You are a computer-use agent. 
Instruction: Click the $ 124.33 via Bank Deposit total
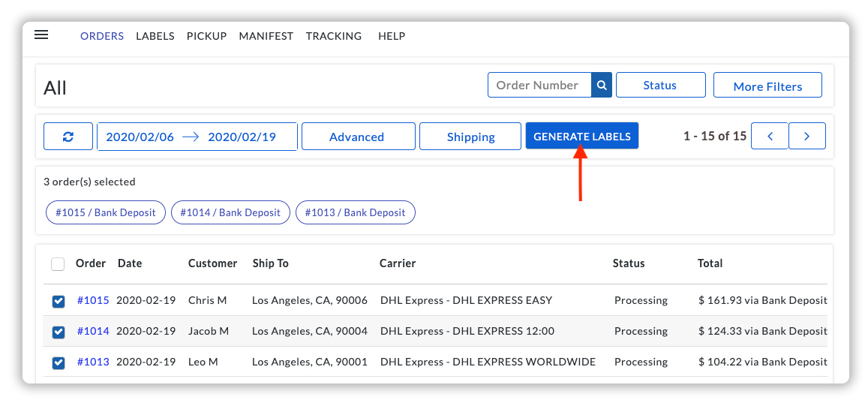763,331
